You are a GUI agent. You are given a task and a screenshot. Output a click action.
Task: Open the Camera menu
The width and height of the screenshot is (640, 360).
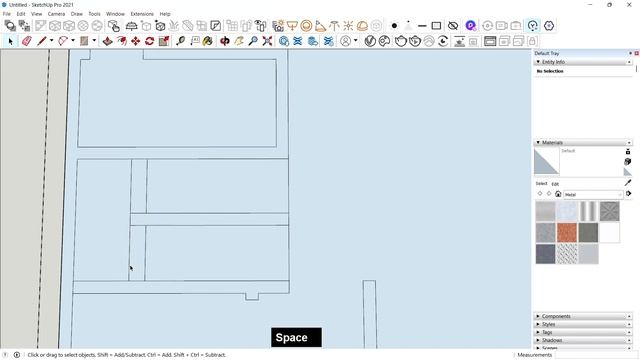56,14
